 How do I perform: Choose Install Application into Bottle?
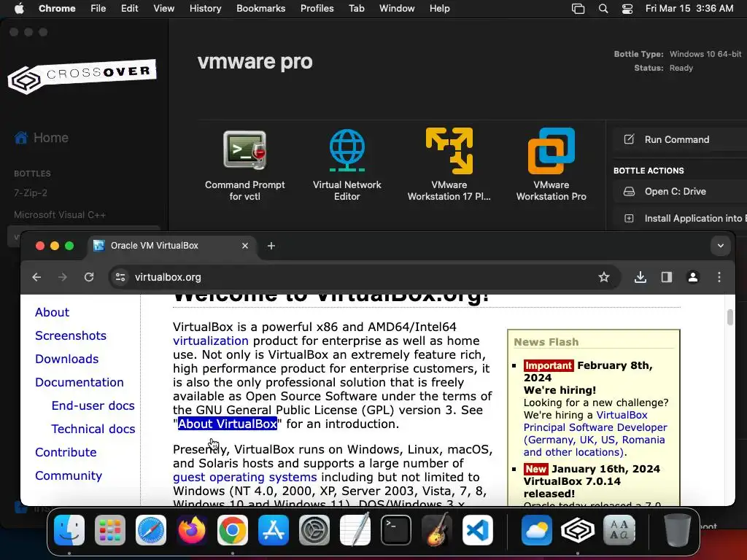tap(679, 218)
